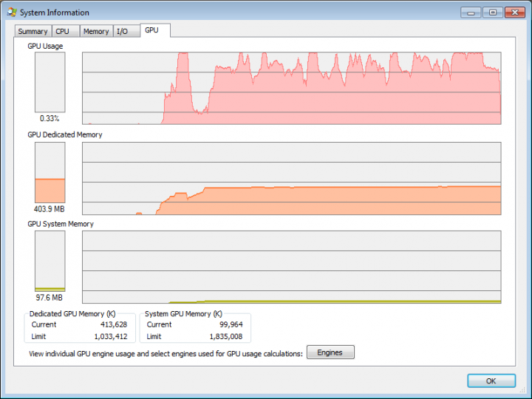Viewport: 532px width, 399px height.
Task: Select the 403.9 MB dedicated memory value
Action: point(50,209)
